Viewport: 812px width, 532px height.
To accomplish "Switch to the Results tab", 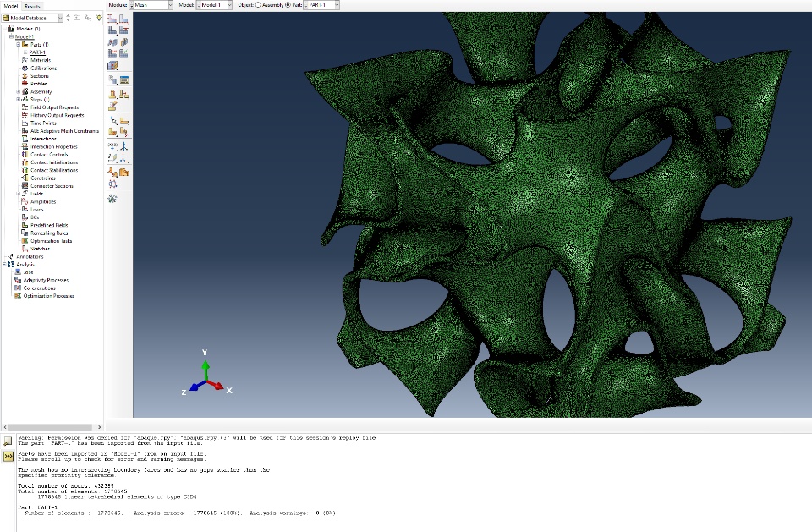I will tap(32, 6).
